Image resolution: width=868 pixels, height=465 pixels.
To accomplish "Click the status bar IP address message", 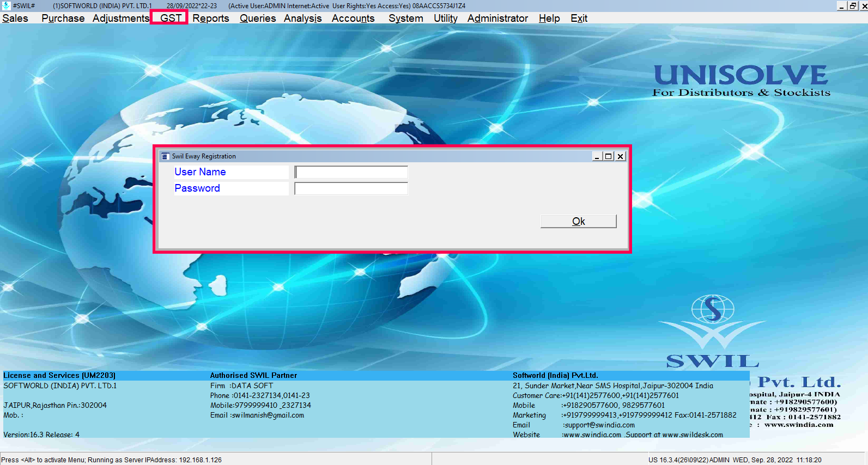I will click(111, 460).
